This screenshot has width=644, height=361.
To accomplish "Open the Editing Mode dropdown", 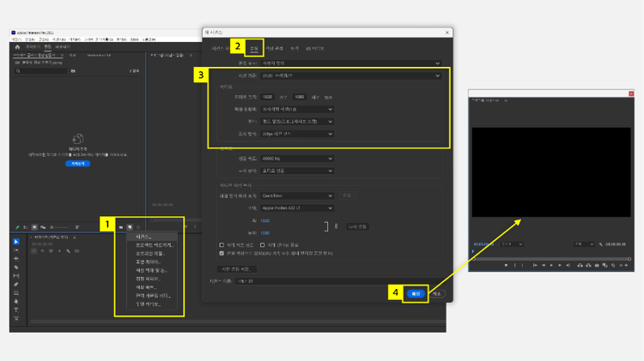I will click(350, 63).
